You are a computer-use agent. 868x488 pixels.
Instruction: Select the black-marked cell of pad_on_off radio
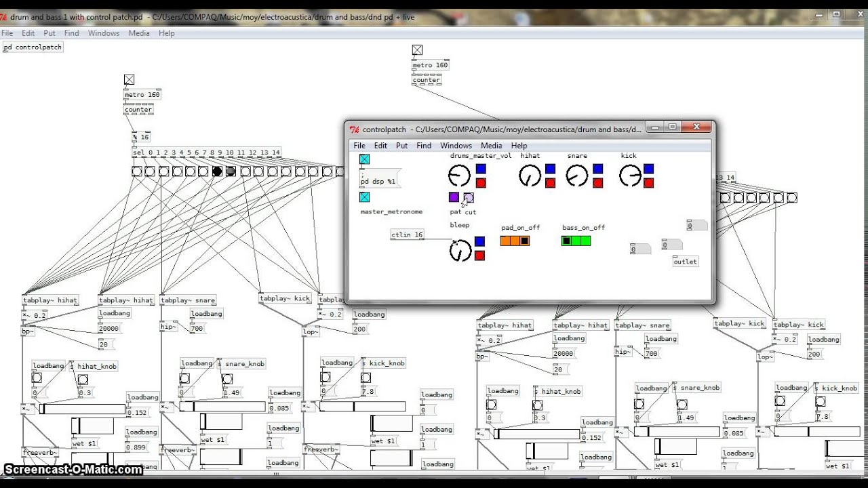(x=525, y=241)
